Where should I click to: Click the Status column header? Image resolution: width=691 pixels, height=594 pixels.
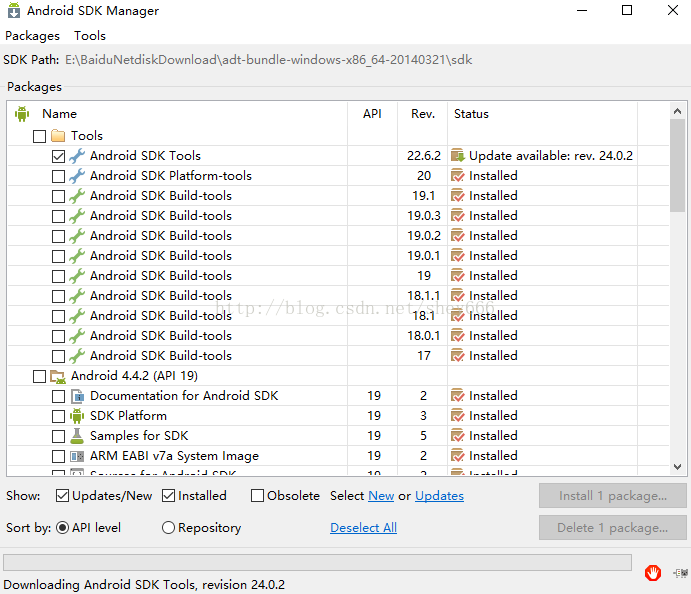(x=472, y=114)
